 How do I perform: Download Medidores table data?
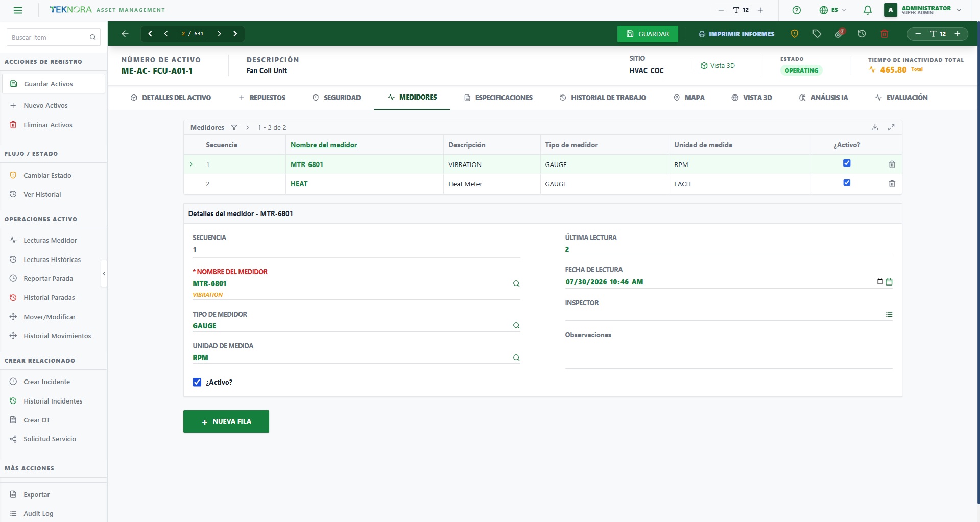pos(875,128)
